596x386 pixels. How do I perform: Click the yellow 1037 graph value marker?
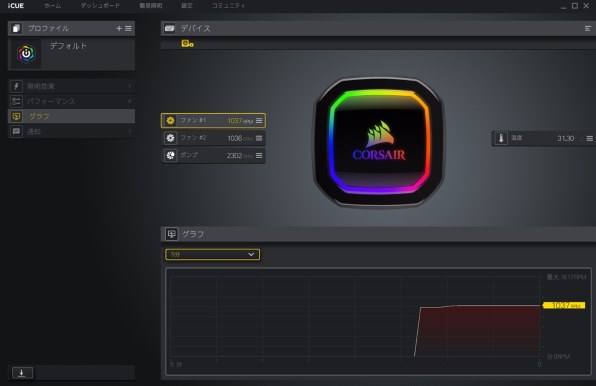pos(564,305)
